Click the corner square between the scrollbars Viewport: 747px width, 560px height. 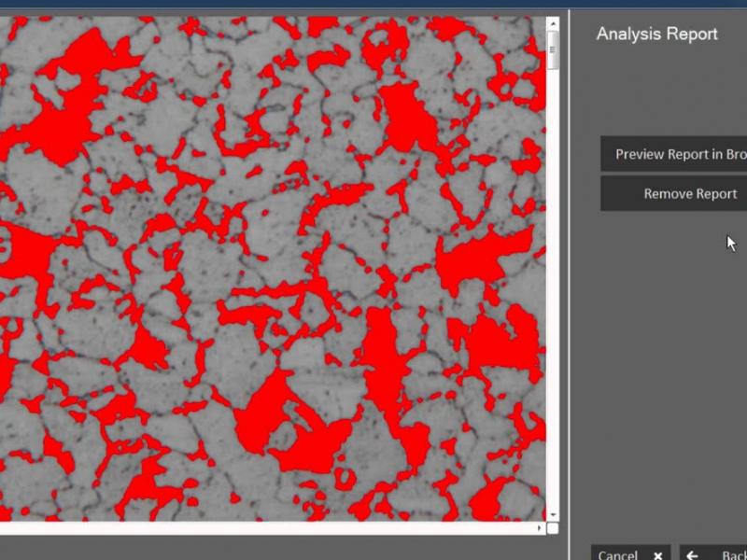[x=553, y=528]
